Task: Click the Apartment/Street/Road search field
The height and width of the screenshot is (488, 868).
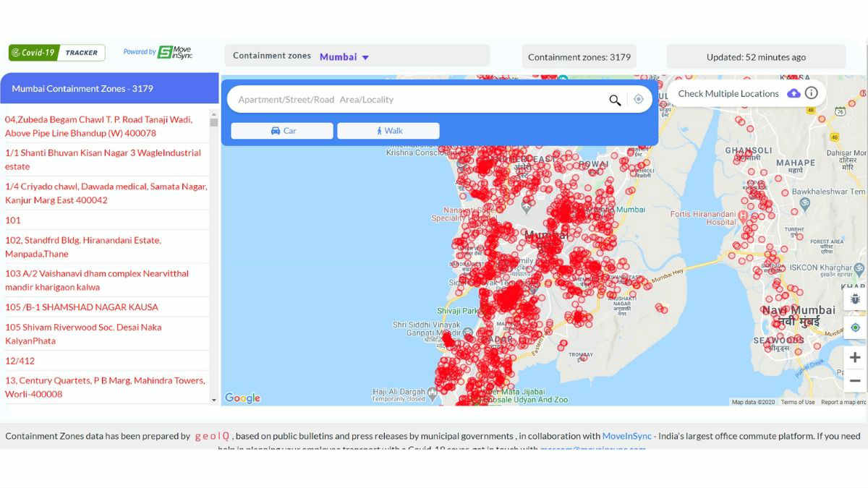Action: 416,100
